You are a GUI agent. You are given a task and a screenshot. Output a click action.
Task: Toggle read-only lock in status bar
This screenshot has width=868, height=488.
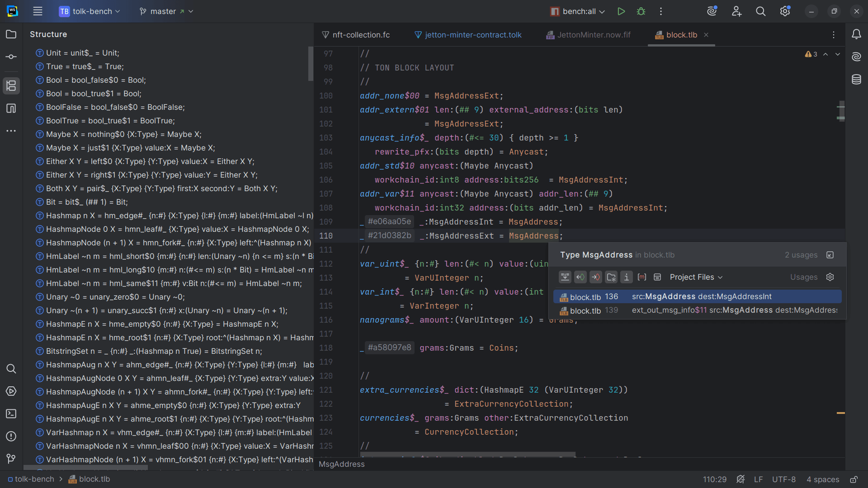pyautogui.click(x=854, y=479)
